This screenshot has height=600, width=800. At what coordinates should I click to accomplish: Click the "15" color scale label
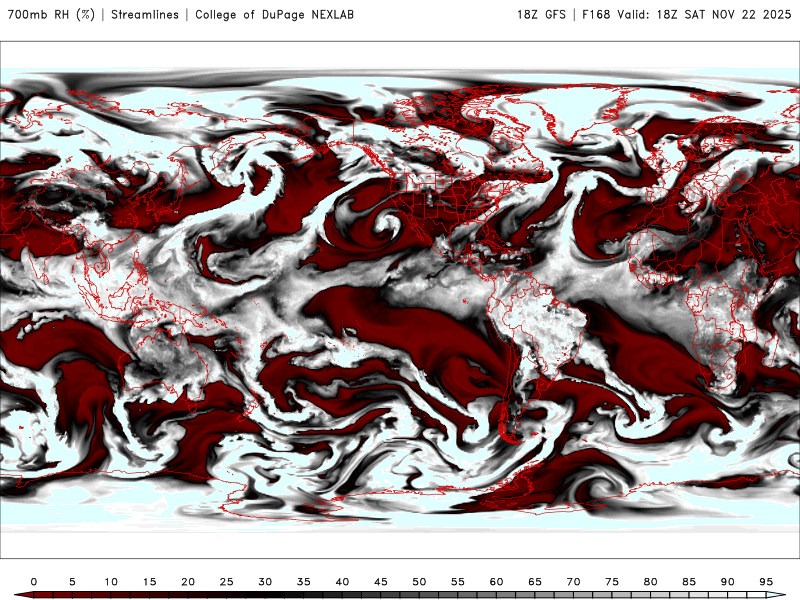(149, 582)
